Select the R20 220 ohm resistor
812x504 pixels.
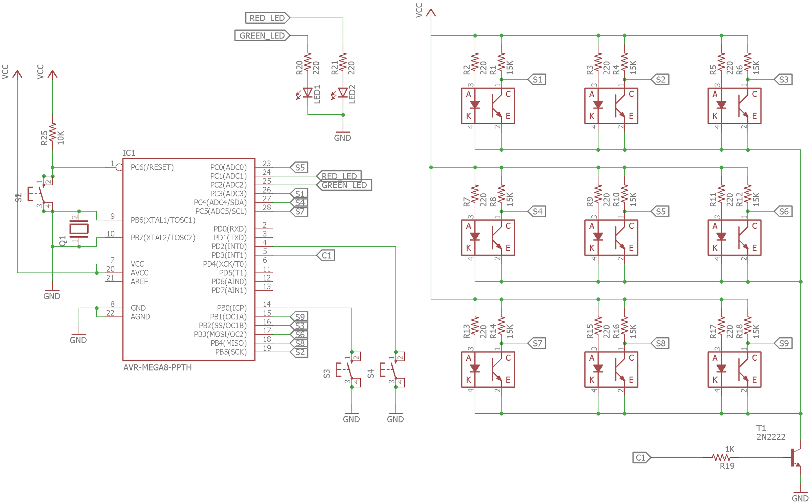308,62
